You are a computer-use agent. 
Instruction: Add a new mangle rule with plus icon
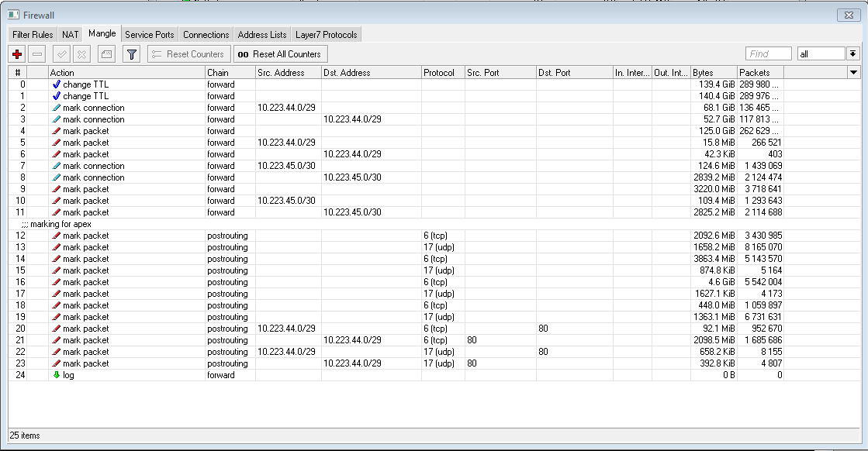click(17, 54)
